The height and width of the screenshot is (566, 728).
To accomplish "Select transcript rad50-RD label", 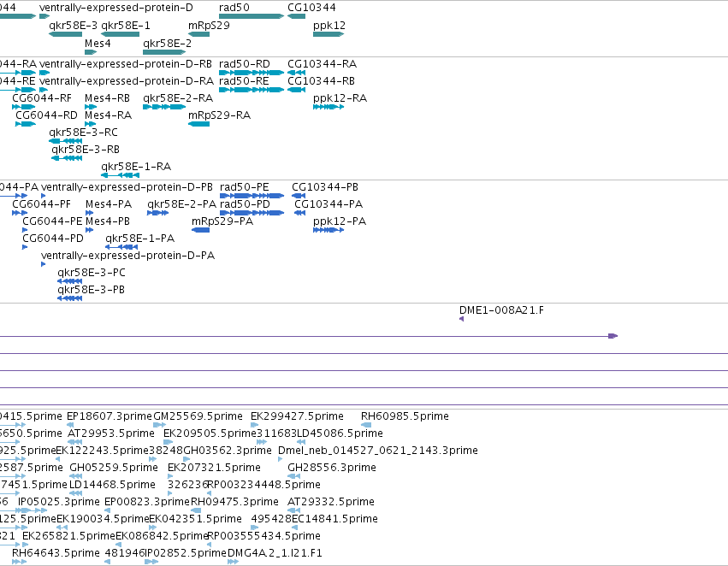I will click(x=244, y=64).
